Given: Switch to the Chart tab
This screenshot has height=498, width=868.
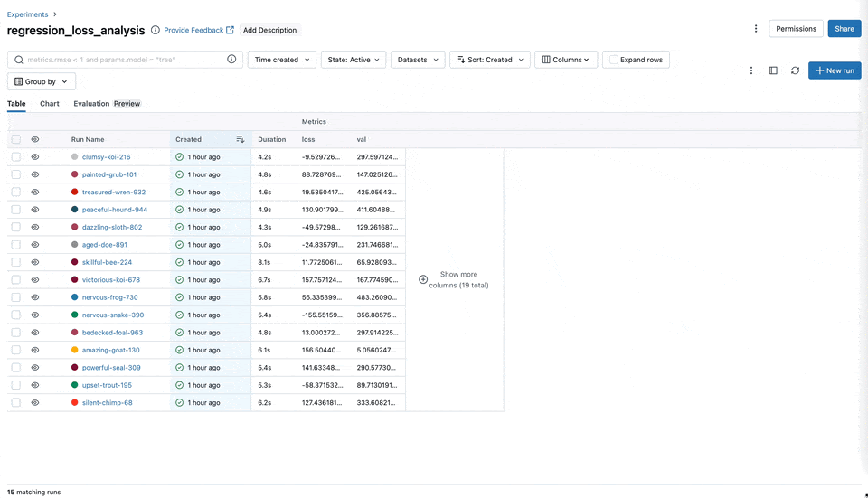Looking at the screenshot, I should 50,104.
